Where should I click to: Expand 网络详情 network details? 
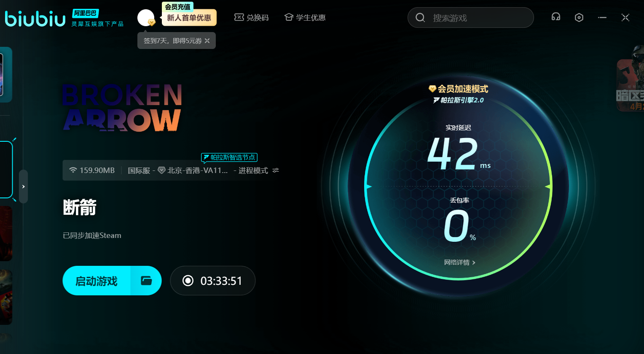[x=459, y=262]
